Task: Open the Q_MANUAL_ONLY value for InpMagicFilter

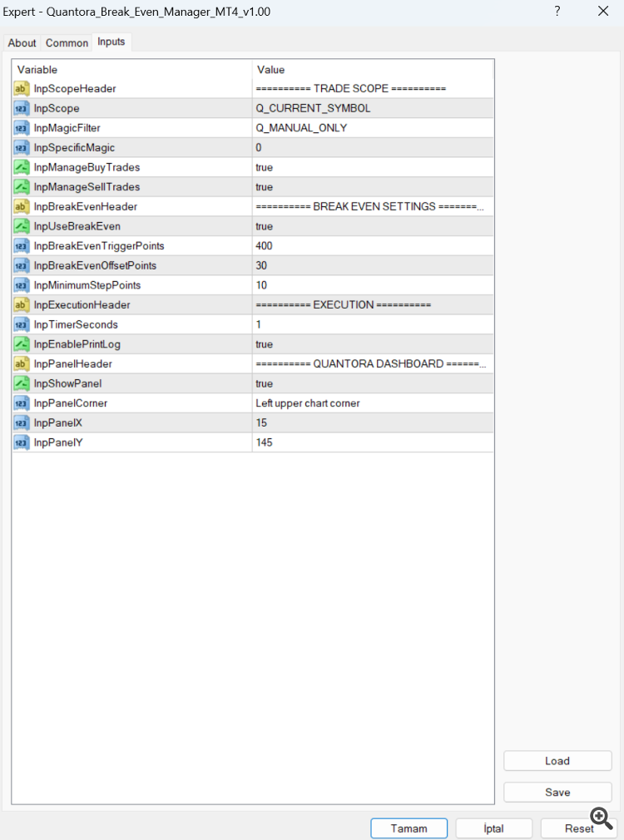Action: pyautogui.click(x=373, y=128)
